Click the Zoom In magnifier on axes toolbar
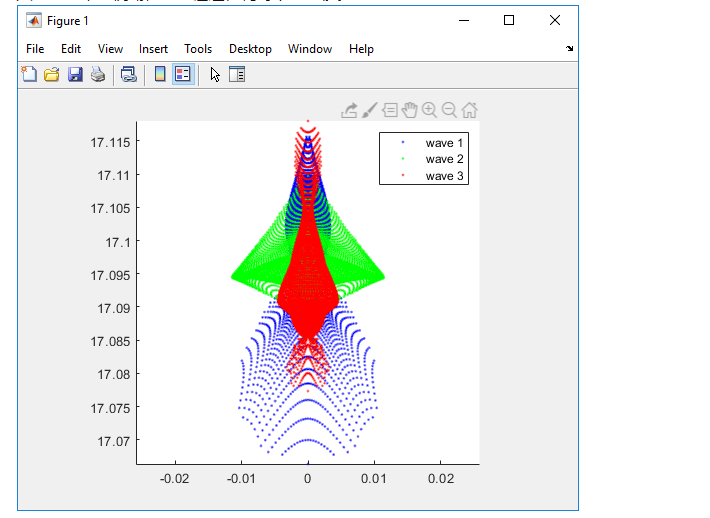The height and width of the screenshot is (518, 710). point(430,110)
